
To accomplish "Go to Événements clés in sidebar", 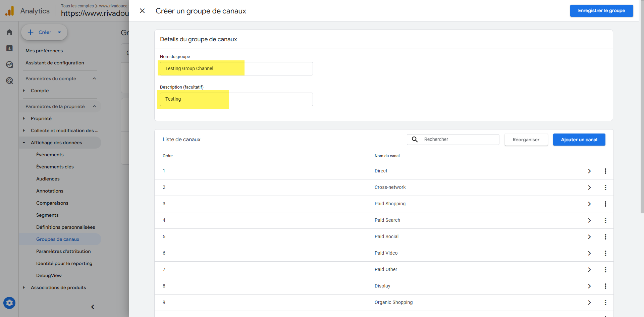I will 55,167.
